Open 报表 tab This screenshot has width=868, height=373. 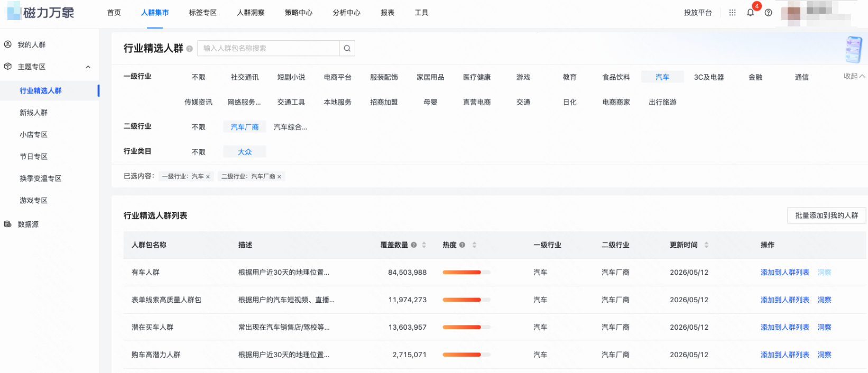(x=387, y=13)
